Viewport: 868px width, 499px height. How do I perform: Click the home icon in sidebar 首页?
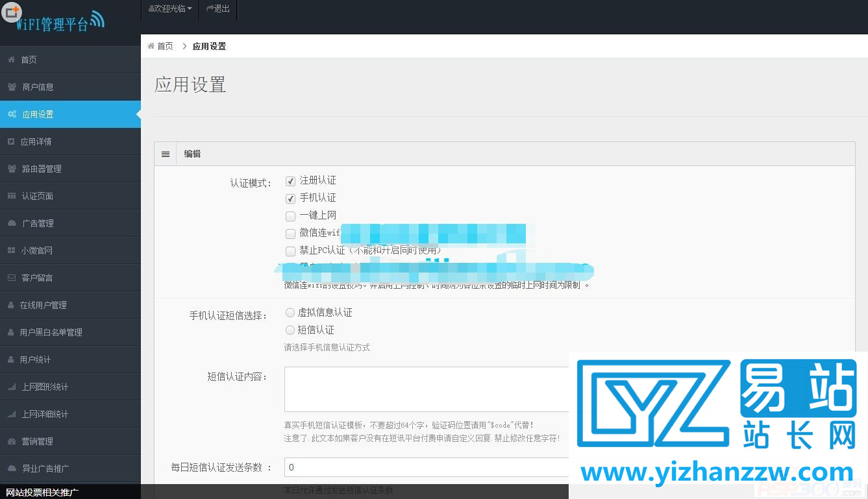pos(12,60)
